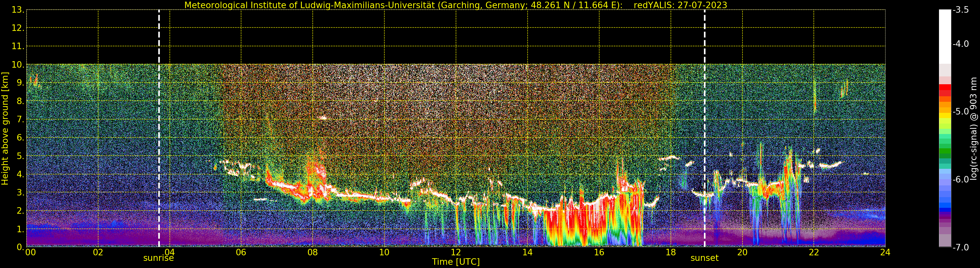This screenshot has width=980, height=268.
Task: Select the sunrise dashed vertical line marker
Action: pyautogui.click(x=159, y=128)
